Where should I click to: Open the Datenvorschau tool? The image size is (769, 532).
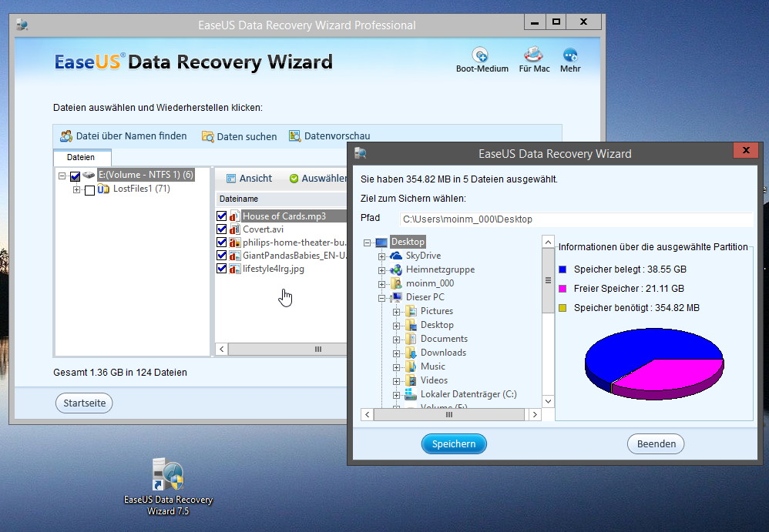pyautogui.click(x=330, y=136)
